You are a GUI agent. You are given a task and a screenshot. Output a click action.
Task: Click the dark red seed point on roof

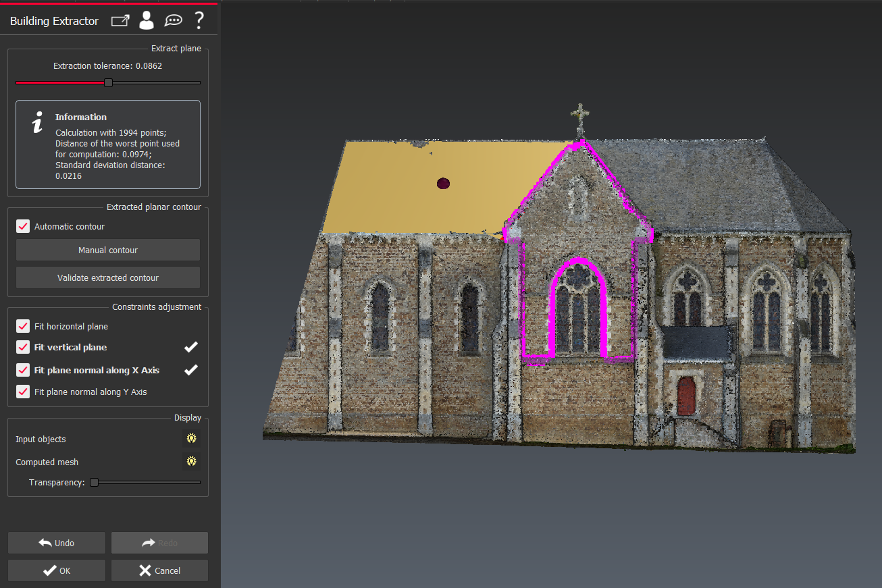pyautogui.click(x=443, y=183)
